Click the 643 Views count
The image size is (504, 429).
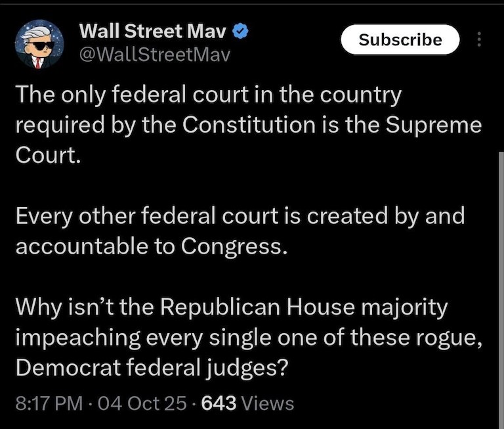(246, 402)
